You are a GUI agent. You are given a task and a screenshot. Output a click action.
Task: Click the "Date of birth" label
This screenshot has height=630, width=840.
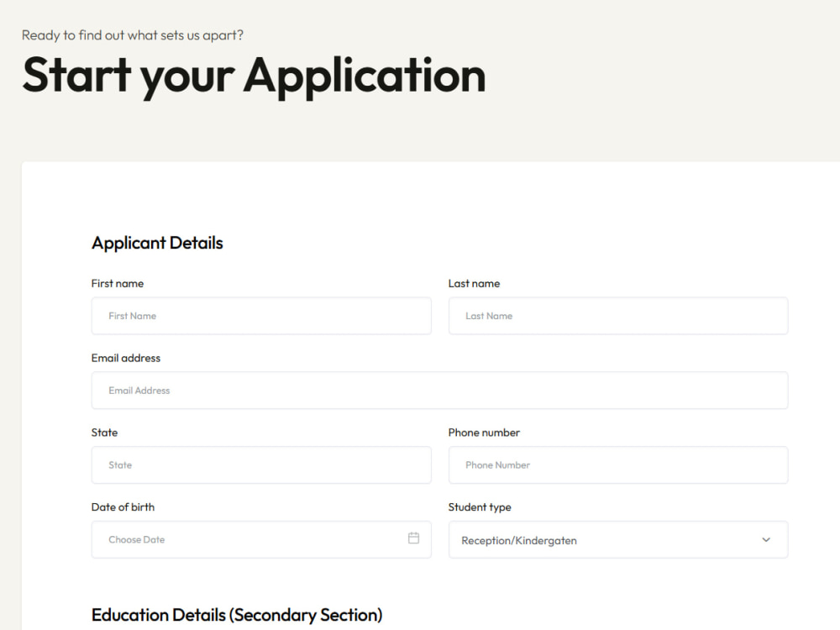coord(123,507)
